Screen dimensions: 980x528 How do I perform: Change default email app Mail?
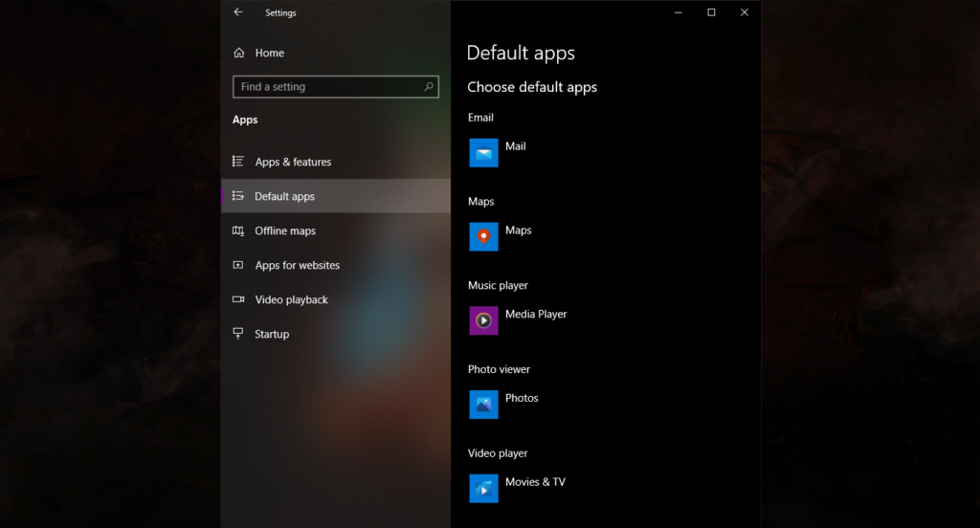coord(516,146)
